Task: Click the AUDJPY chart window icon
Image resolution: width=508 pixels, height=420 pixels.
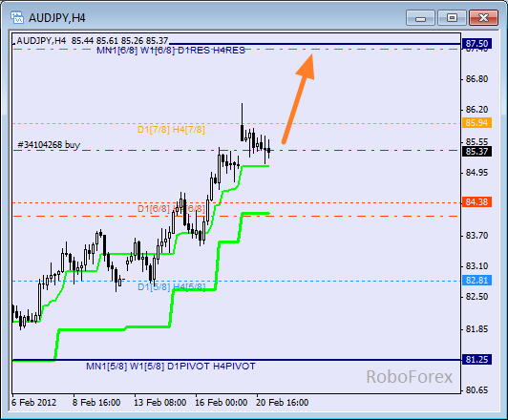Action: point(17,17)
